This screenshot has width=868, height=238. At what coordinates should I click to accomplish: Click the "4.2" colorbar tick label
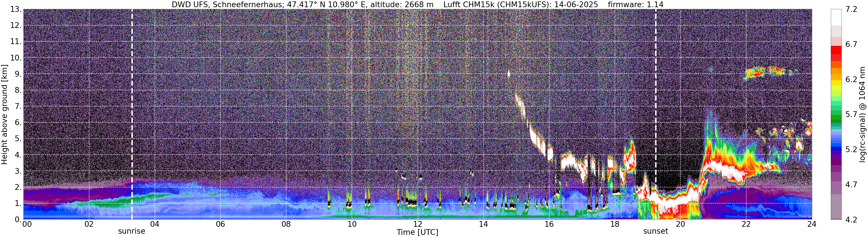point(852,220)
